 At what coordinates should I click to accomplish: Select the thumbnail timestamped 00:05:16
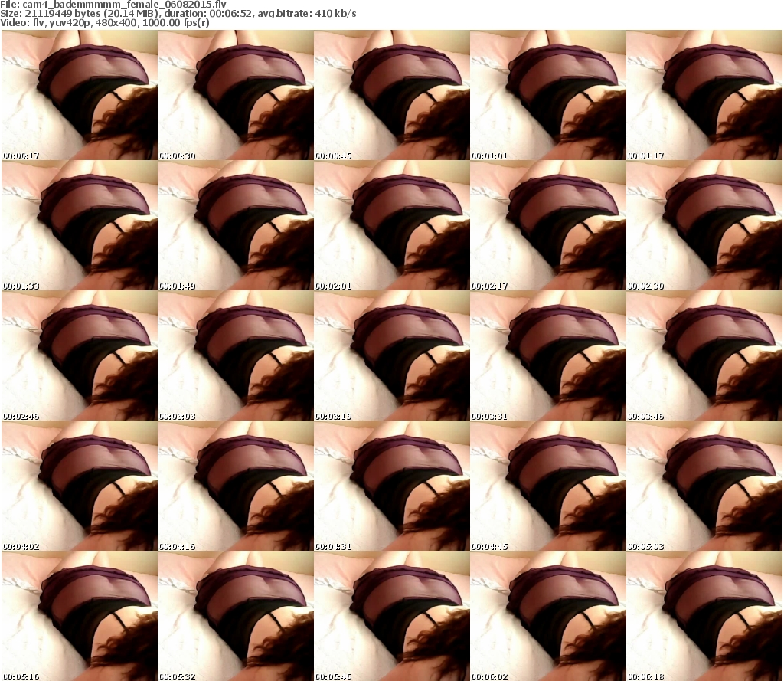80,616
